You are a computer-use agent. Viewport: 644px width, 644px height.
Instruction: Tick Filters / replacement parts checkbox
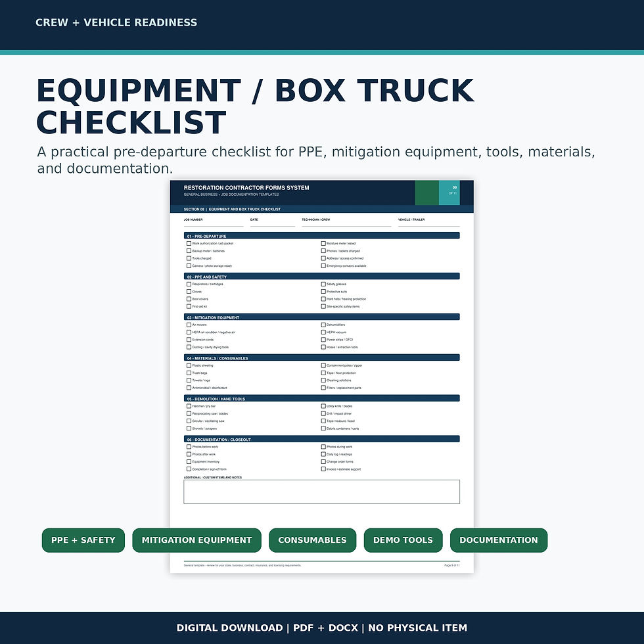point(323,388)
